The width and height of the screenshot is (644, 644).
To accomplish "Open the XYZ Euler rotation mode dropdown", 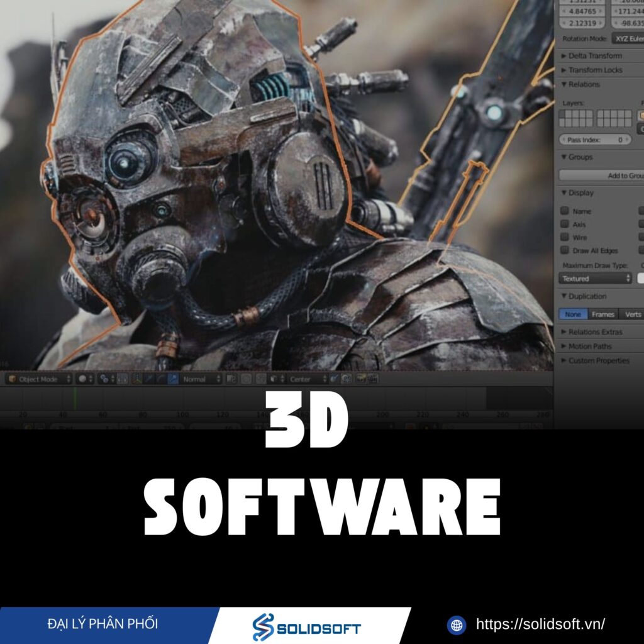I will pyautogui.click(x=628, y=38).
